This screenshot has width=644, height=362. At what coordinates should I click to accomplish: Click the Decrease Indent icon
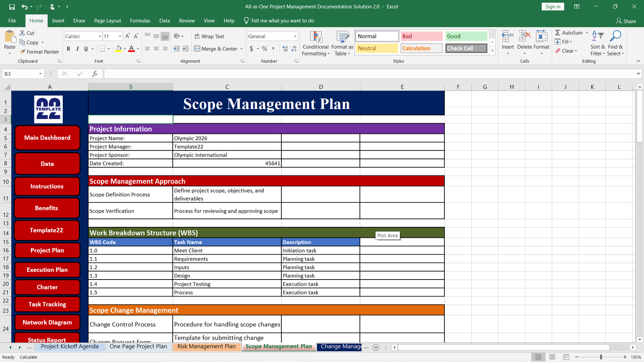(177, 49)
